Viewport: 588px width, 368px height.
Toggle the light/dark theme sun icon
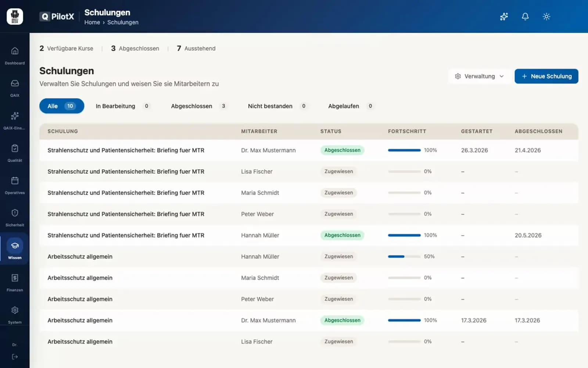546,17
